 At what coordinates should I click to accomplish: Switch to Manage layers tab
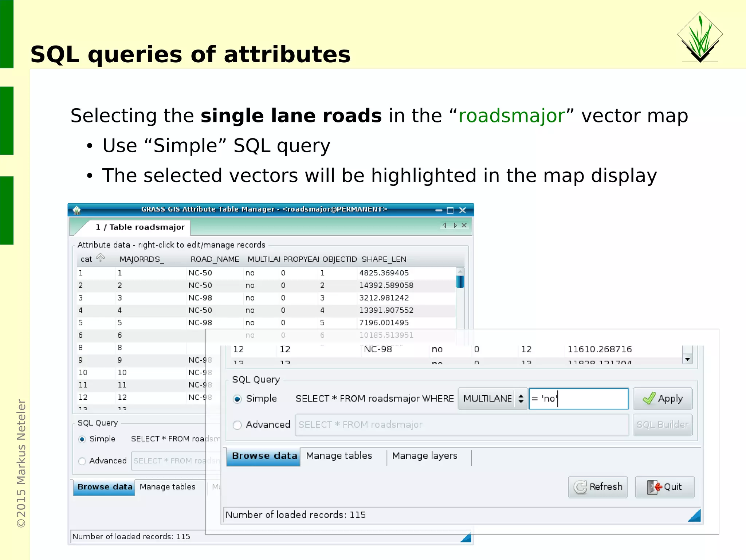[425, 456]
